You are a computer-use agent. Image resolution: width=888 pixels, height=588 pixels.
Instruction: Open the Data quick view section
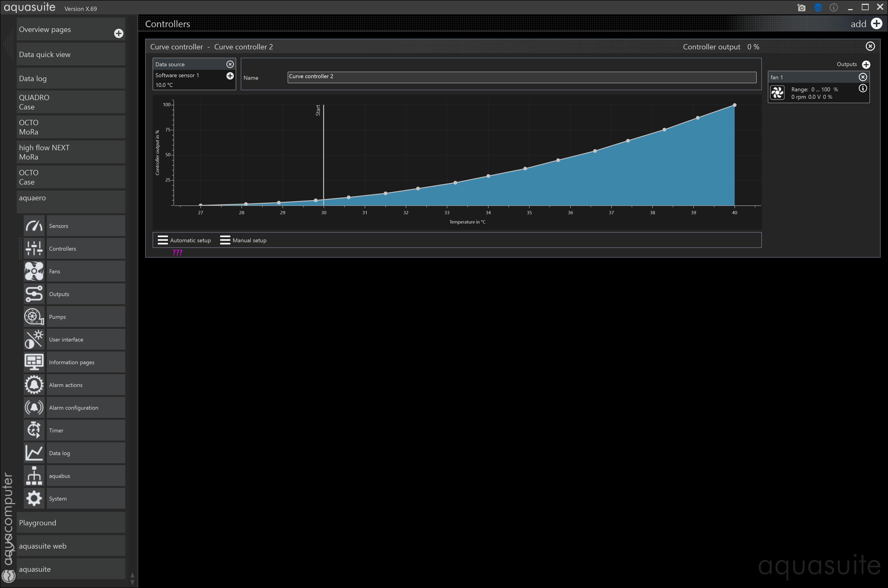point(71,54)
